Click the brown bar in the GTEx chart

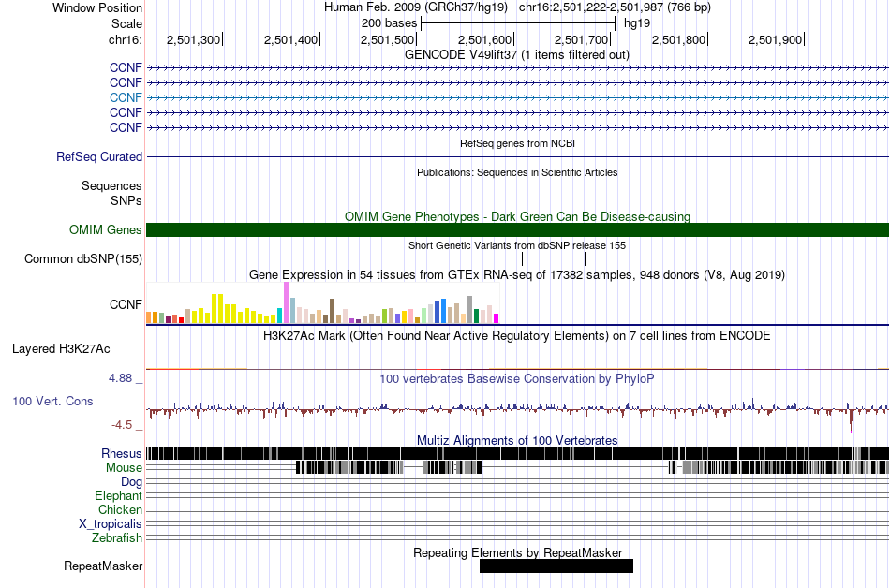(332, 311)
